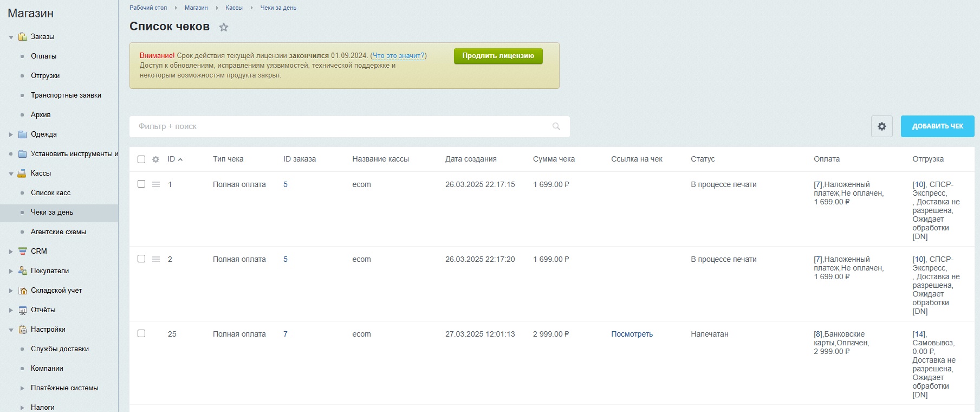
Task: Expand the Одежда section in sidebar
Action: (11, 134)
